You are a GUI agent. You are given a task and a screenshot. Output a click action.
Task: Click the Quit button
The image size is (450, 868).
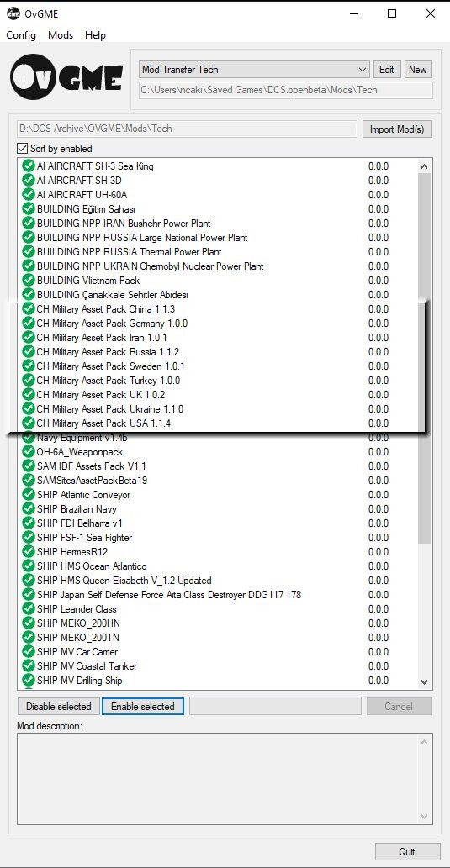[407, 851]
